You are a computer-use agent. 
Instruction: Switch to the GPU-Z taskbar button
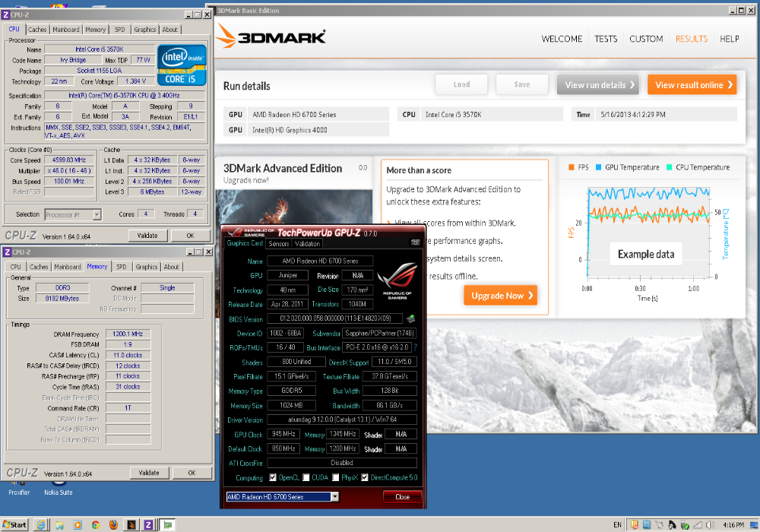(168, 524)
